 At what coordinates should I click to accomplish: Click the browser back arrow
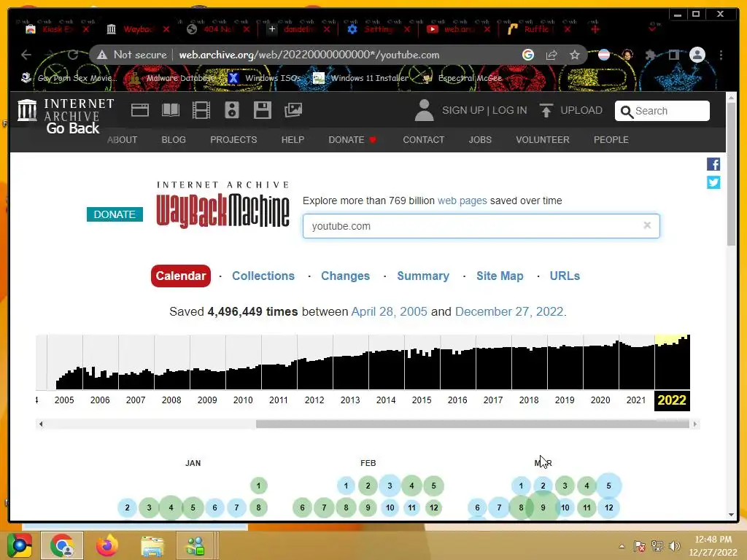tap(26, 55)
